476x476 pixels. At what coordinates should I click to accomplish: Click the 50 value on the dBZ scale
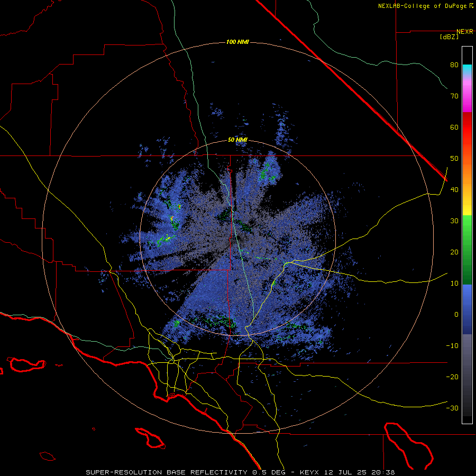pyautogui.click(x=454, y=159)
